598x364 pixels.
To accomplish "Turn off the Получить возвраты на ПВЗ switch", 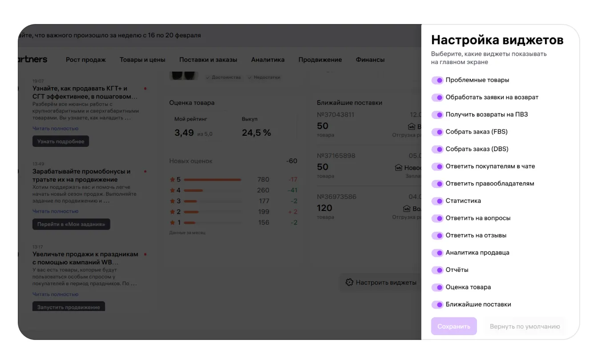I will 437,115.
